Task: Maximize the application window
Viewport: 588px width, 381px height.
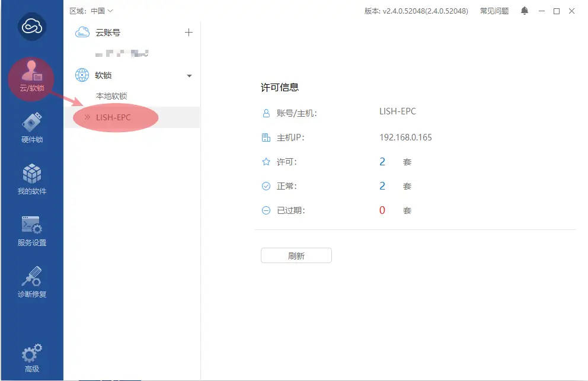Action: (556, 11)
